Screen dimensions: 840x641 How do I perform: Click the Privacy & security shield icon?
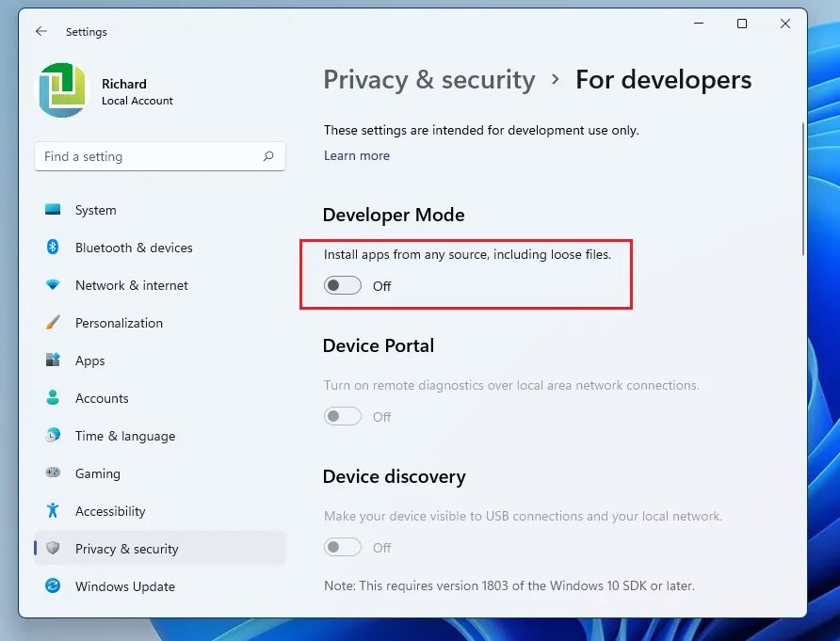click(x=53, y=548)
